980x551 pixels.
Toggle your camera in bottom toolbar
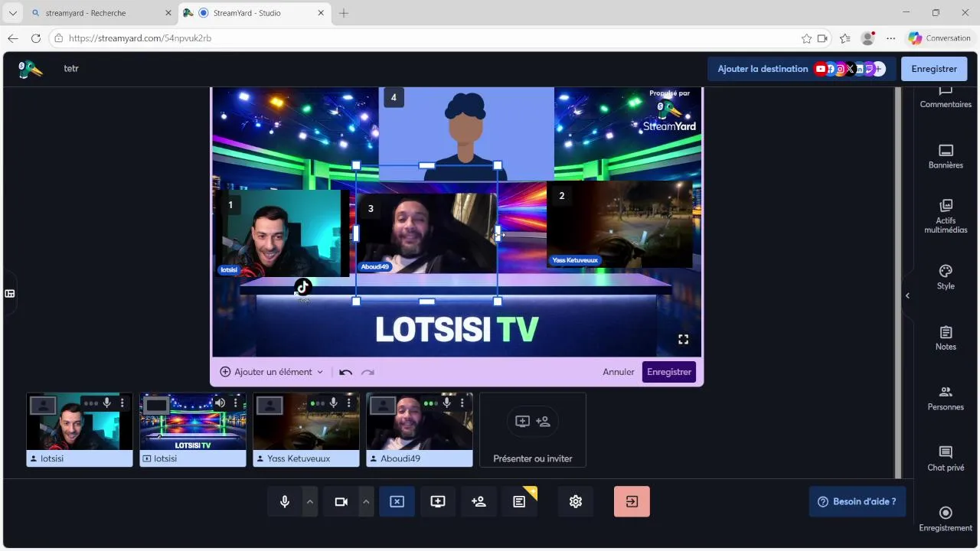click(341, 501)
